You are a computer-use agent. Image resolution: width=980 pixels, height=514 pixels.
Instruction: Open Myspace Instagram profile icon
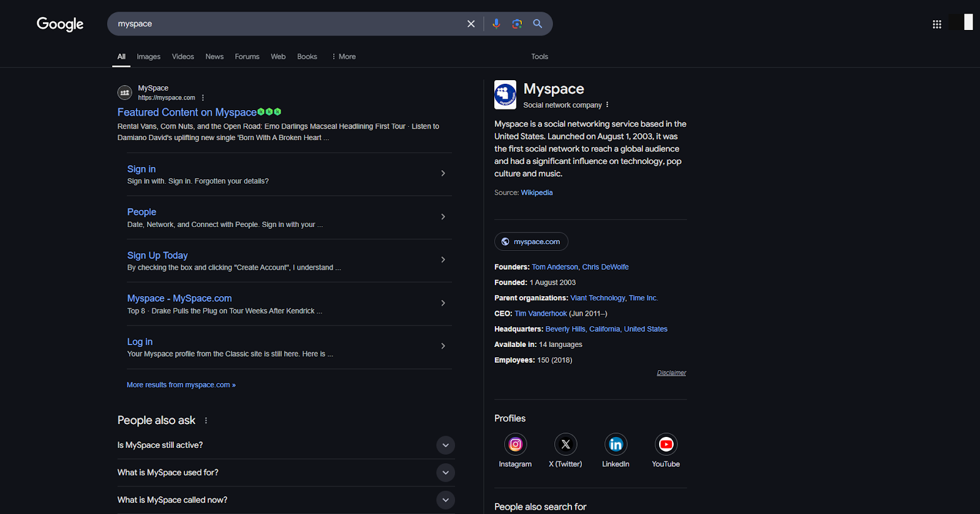tap(516, 444)
